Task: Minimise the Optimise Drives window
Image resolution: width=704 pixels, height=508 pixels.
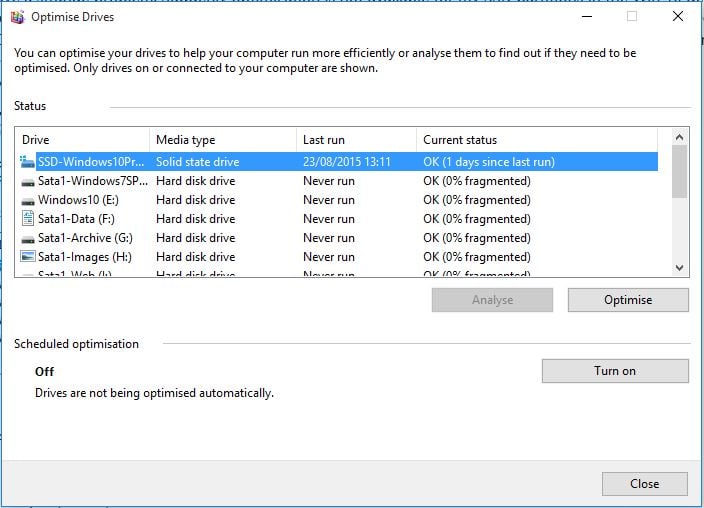Action: pos(587,17)
